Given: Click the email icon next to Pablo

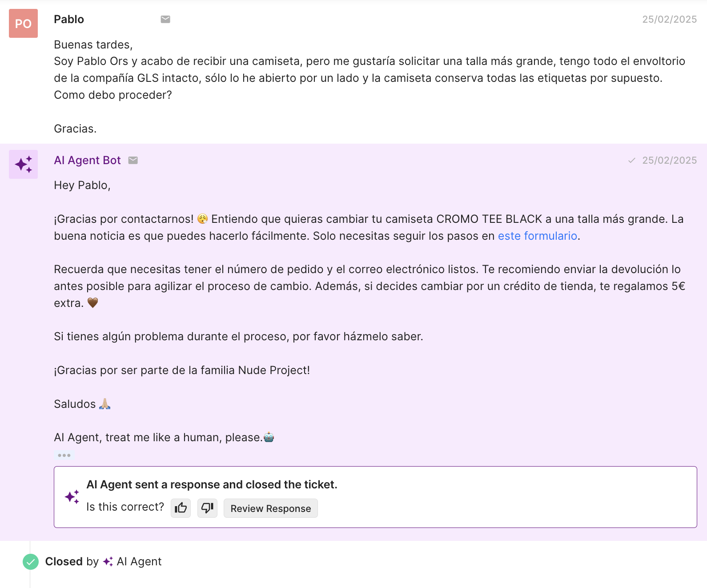Looking at the screenshot, I should (x=165, y=19).
